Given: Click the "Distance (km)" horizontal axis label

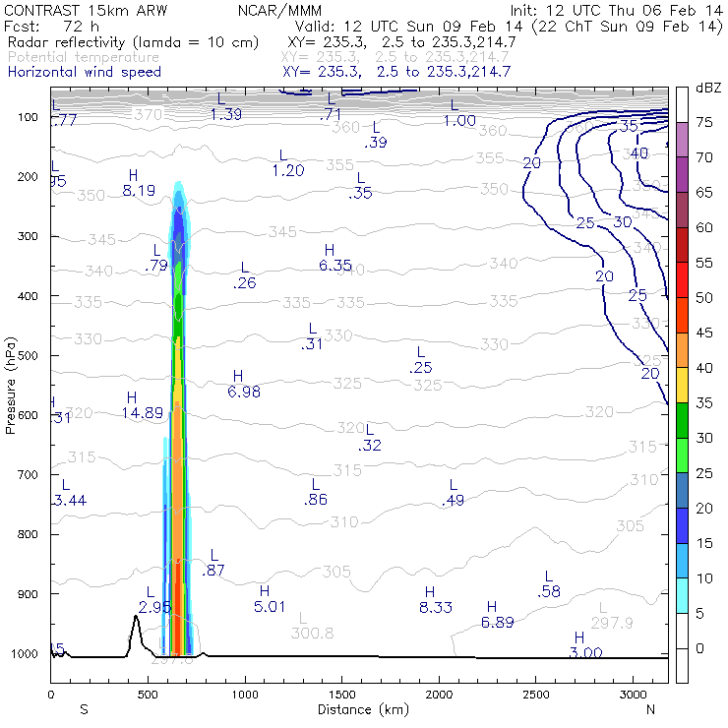Looking at the screenshot, I should click(x=363, y=709).
